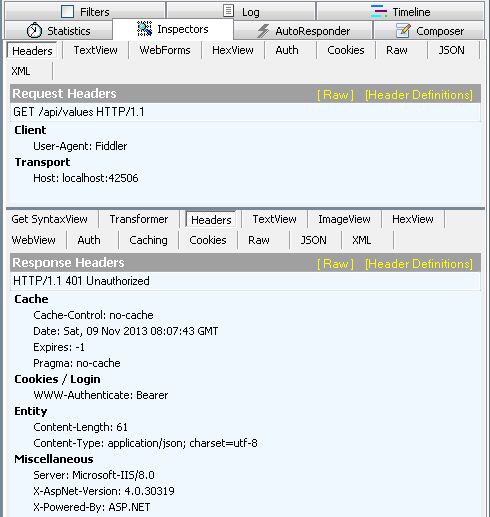Select HTTP/1.1 401 Unauthorized status line
The image size is (490, 517).
tap(245, 281)
